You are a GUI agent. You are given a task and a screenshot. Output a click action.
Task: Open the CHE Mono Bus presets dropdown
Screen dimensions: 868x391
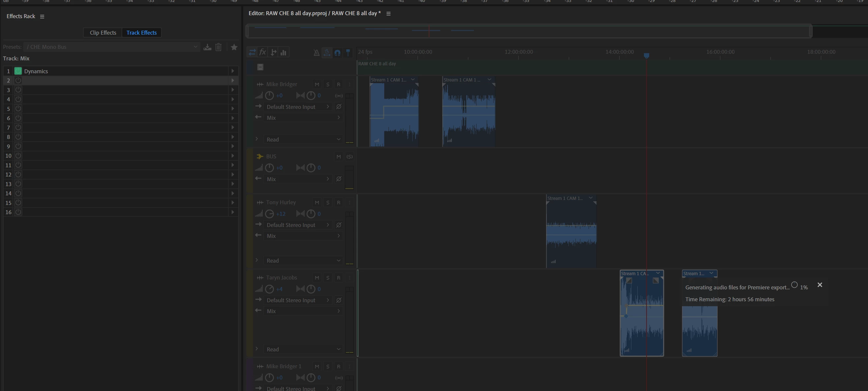pyautogui.click(x=195, y=47)
